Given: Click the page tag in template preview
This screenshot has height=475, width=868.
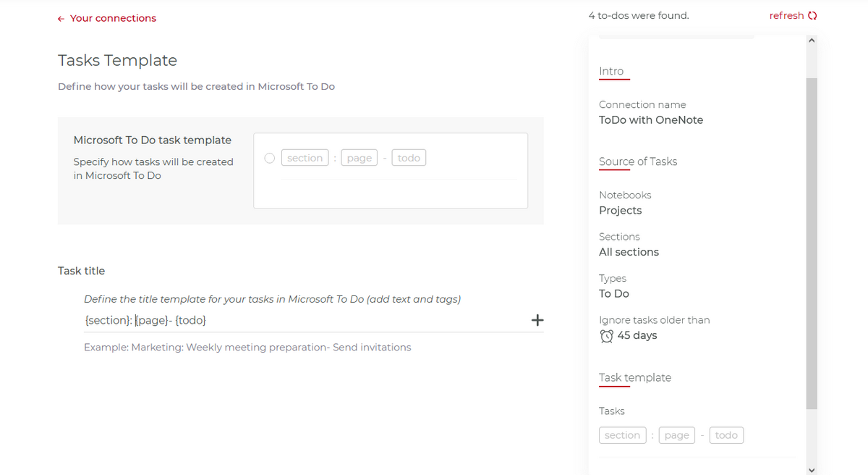Looking at the screenshot, I should 359,158.
